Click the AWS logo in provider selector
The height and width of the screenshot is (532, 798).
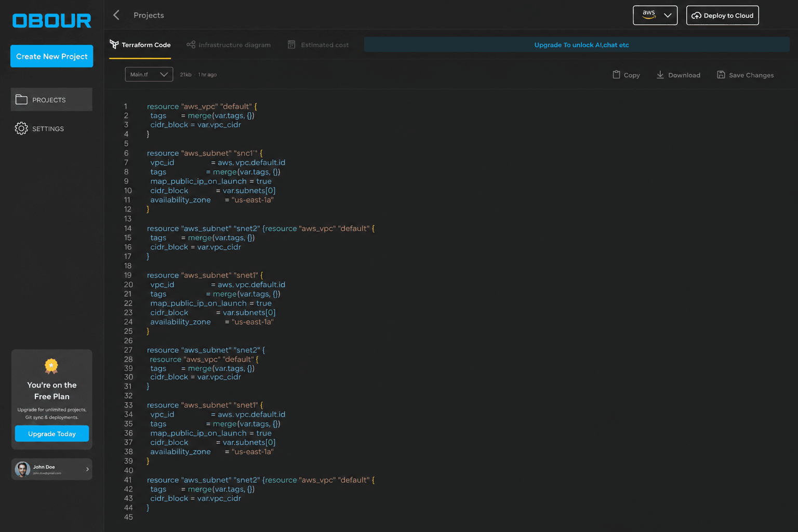[649, 15]
